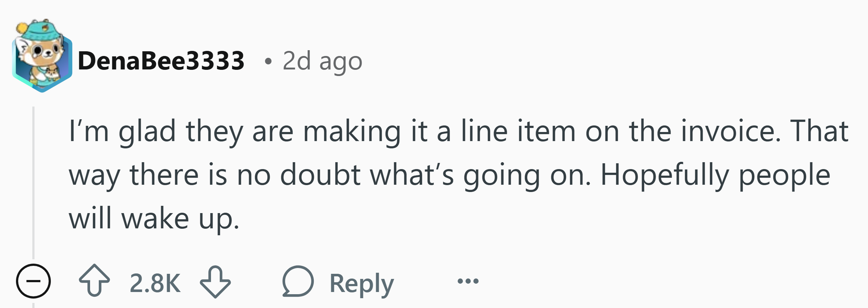The image size is (868, 308).
Task: Click the word 'people' in the comment
Action: [784, 176]
